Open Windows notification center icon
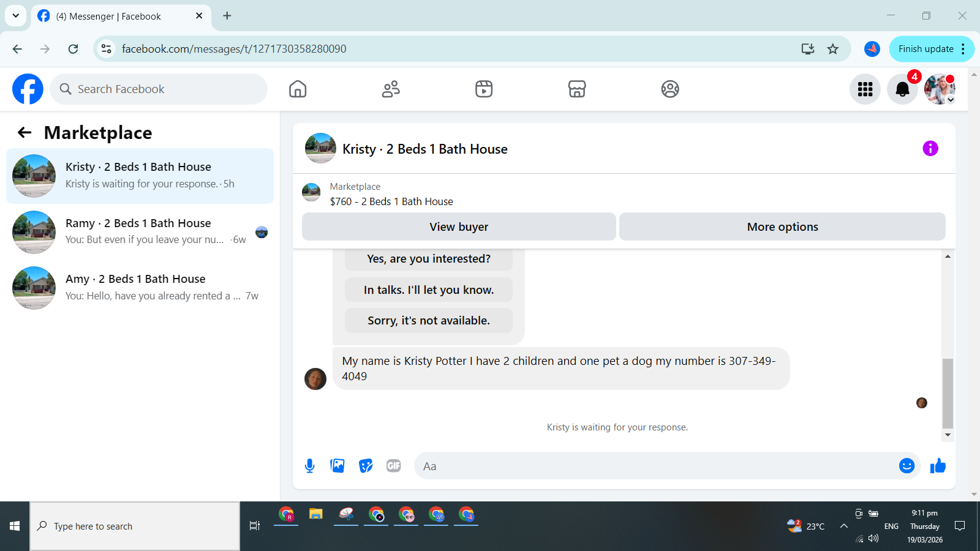This screenshot has width=980, height=551. click(x=960, y=526)
